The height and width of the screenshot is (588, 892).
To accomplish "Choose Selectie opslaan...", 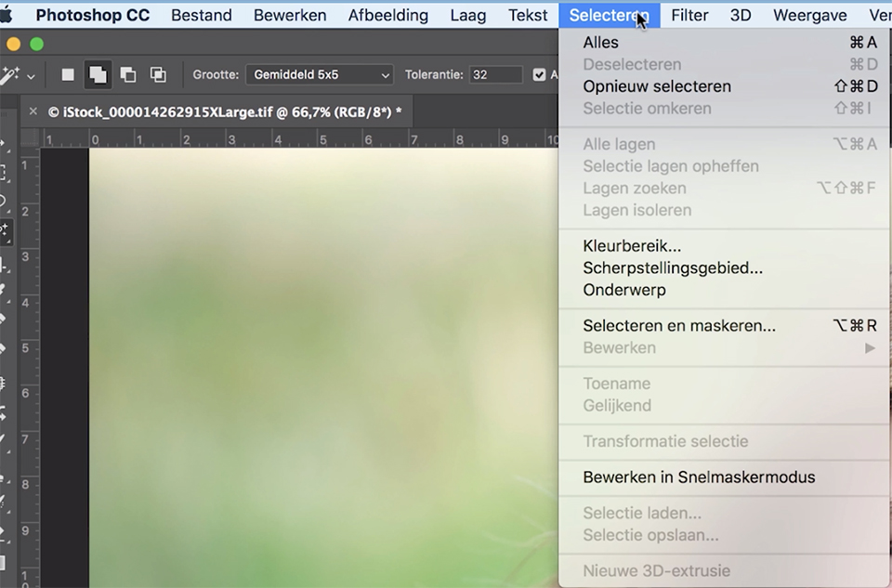I will click(x=724, y=535).
